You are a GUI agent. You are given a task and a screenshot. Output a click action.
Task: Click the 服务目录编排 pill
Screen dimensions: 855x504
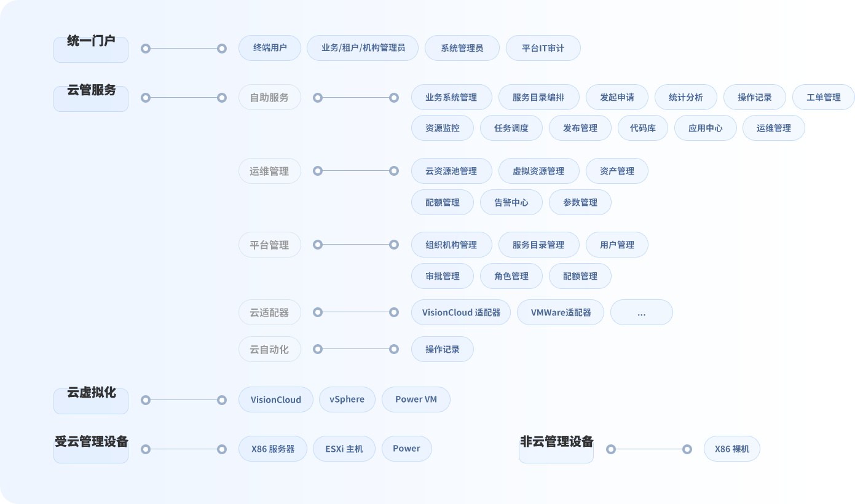538,97
